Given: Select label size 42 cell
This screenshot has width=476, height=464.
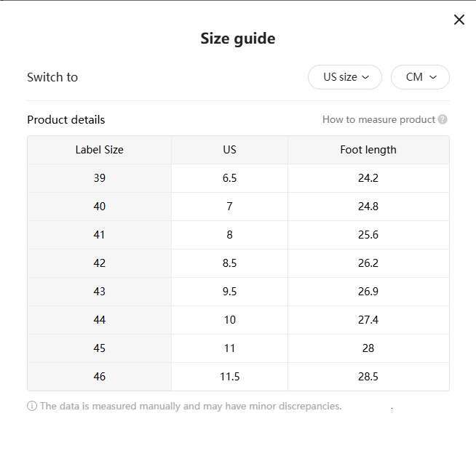Looking at the screenshot, I should point(100,263).
